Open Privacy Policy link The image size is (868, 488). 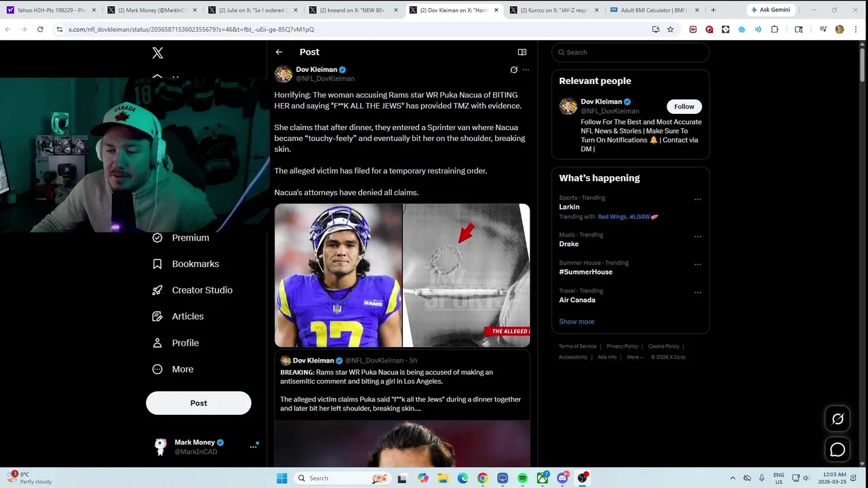[622, 346]
